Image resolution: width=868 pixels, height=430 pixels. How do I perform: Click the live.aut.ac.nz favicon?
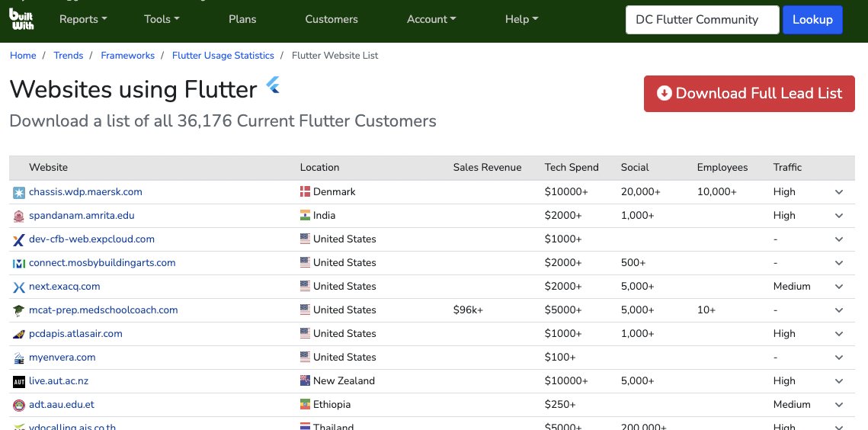pos(19,382)
